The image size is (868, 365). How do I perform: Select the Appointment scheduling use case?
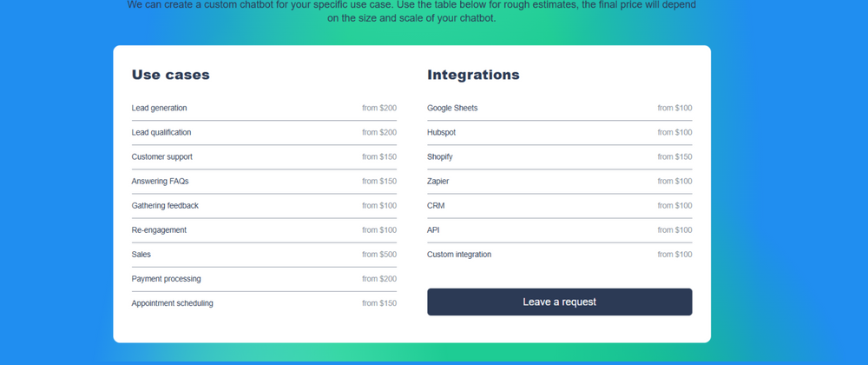coord(172,302)
